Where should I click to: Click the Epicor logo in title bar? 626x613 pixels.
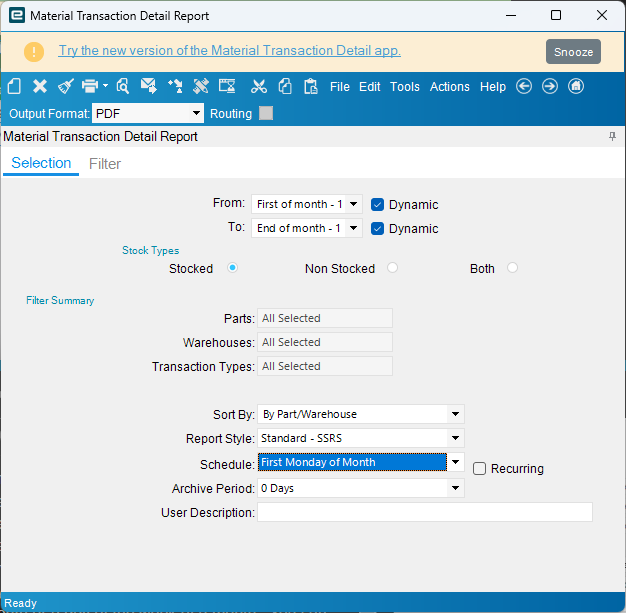pos(17,16)
